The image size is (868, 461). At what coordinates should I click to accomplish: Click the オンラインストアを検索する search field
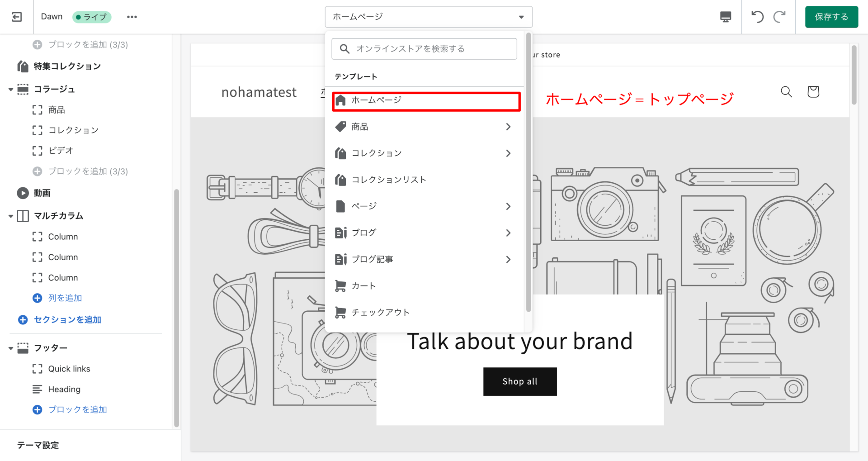(424, 49)
